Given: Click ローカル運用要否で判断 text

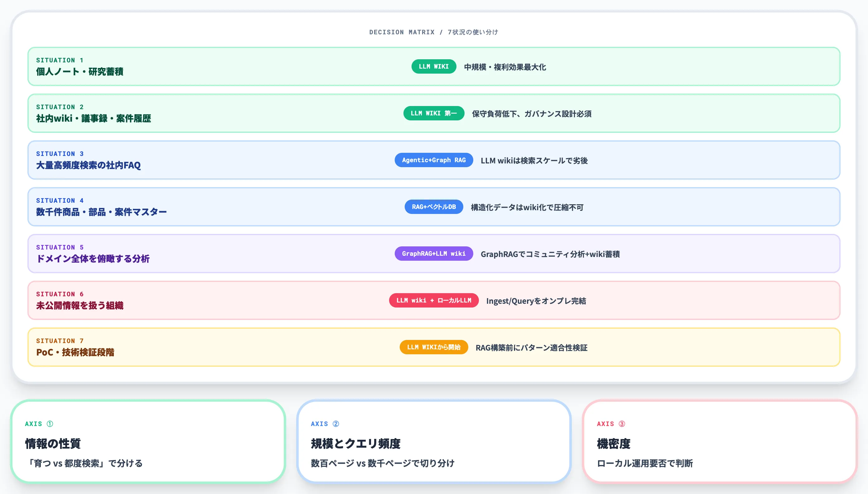Looking at the screenshot, I should click(x=644, y=463).
